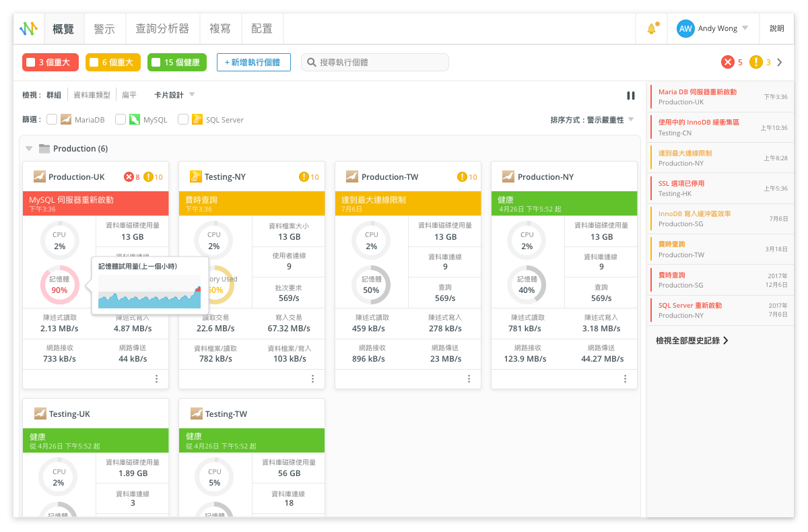Screen dimensions: 808x532
Task: Click the pause auto-refresh icon
Action: (631, 95)
